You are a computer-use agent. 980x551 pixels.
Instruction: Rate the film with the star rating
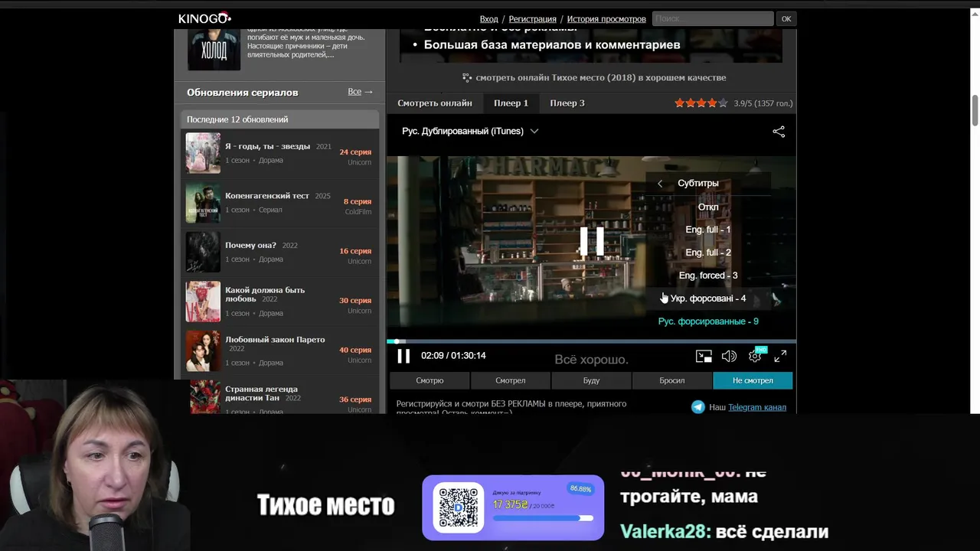tap(701, 103)
